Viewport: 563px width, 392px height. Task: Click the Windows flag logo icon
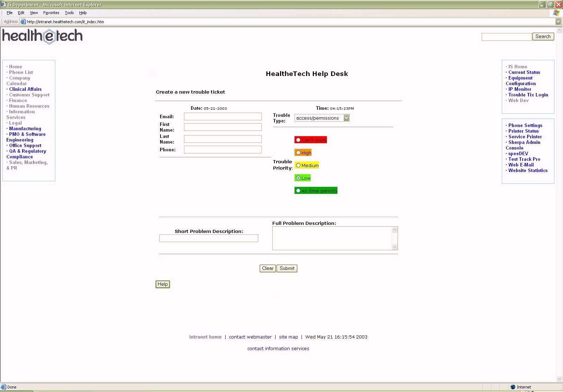click(556, 13)
